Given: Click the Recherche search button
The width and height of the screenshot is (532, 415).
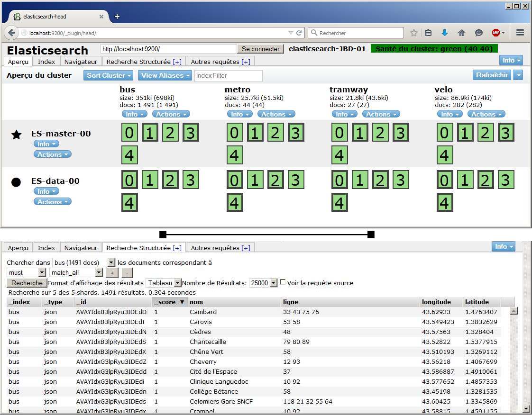Looking at the screenshot, I should tap(27, 283).
